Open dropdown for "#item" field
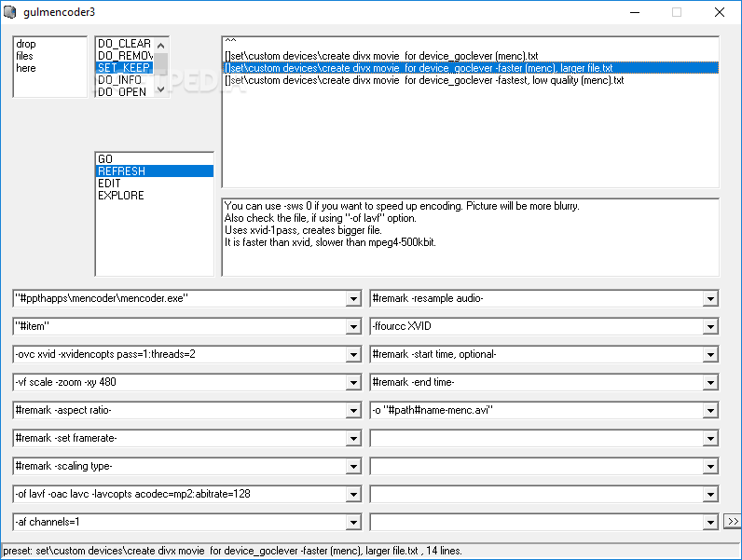742x560 pixels. (353, 326)
